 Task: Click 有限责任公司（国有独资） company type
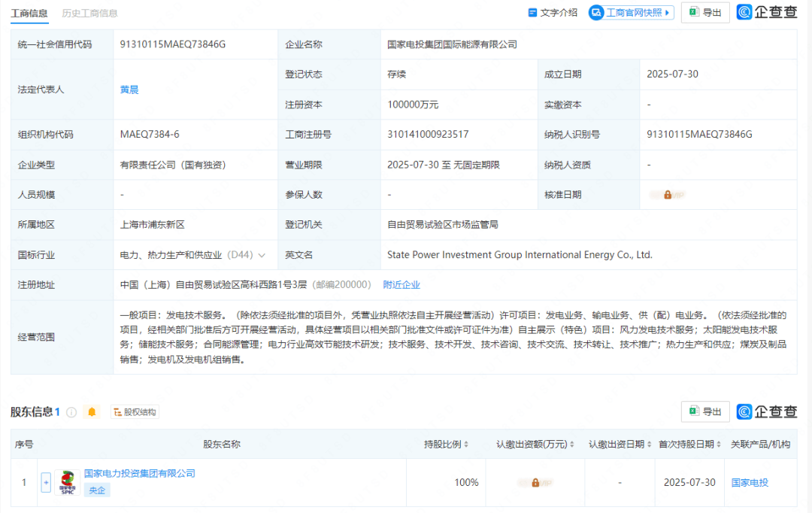click(174, 165)
